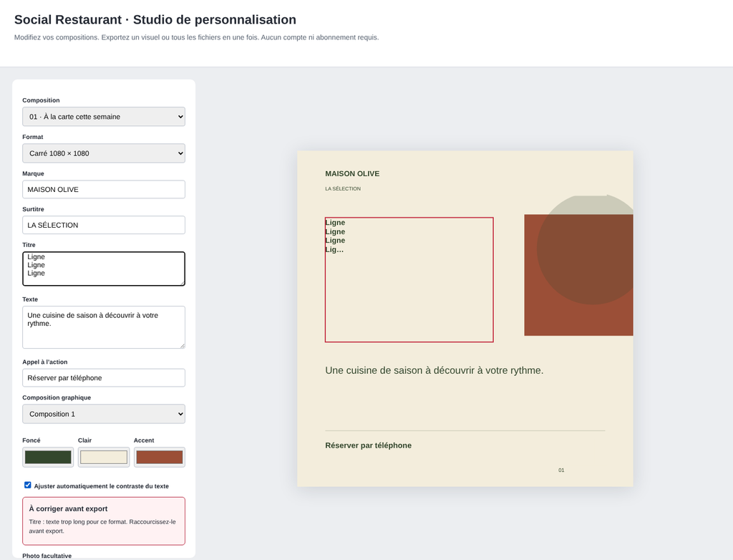The height and width of the screenshot is (560, 733).
Task: Click the MAISON OLIVE text in preview
Action: click(352, 173)
